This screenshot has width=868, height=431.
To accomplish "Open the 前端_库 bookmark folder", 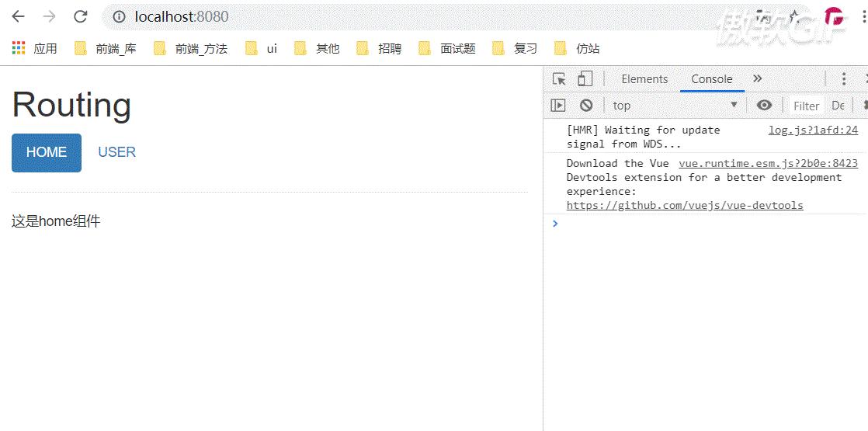I will coord(106,49).
